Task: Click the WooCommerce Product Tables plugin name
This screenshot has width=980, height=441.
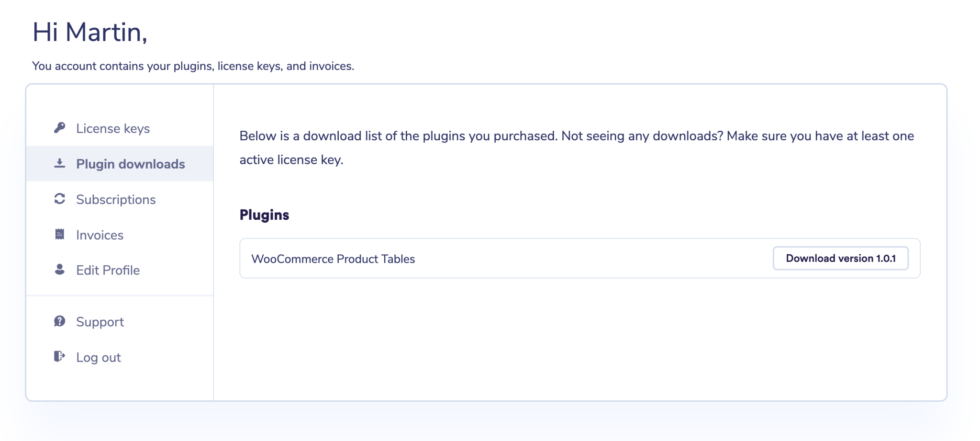Action: pos(334,259)
